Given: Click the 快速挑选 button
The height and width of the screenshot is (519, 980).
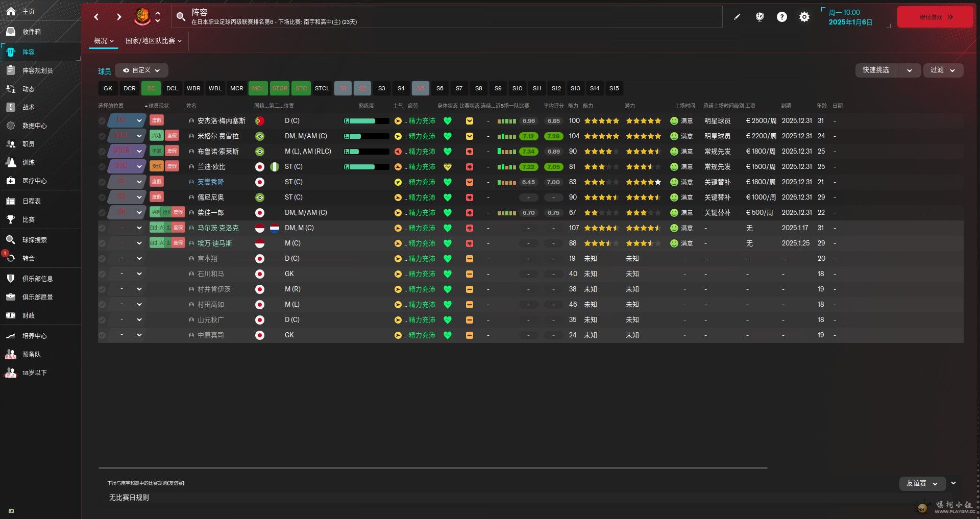Looking at the screenshot, I should pyautogui.click(x=877, y=70).
